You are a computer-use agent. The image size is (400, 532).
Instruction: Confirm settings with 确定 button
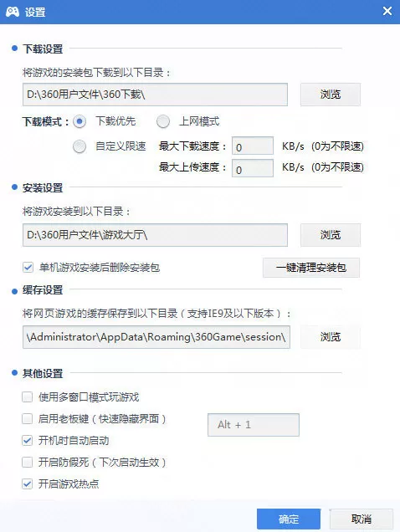289,519
